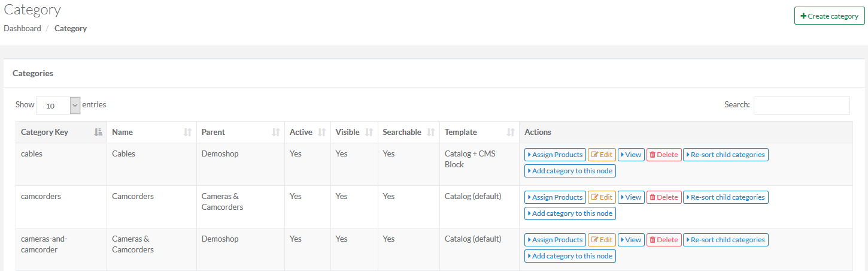The image size is (868, 271).
Task: Sort by Searchable column arrows
Action: 430,133
